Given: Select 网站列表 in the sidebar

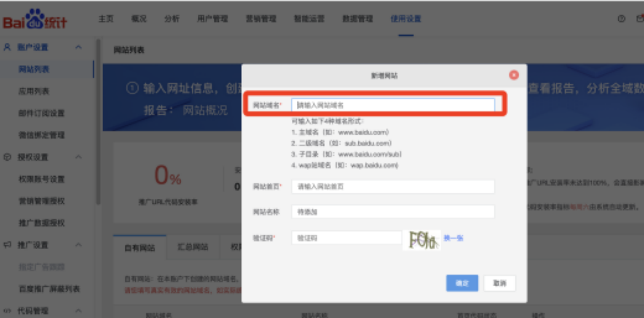Looking at the screenshot, I should (x=34, y=69).
